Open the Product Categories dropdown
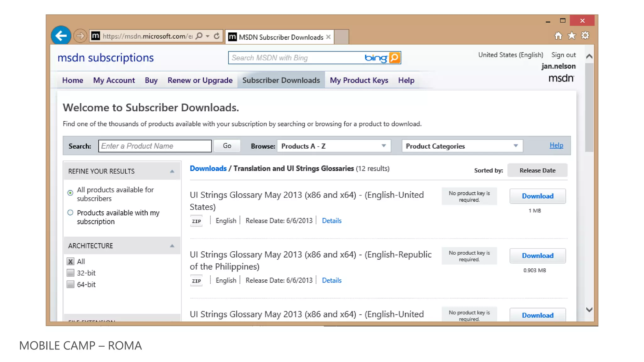Viewport: 644px width, 362px height. point(462,146)
